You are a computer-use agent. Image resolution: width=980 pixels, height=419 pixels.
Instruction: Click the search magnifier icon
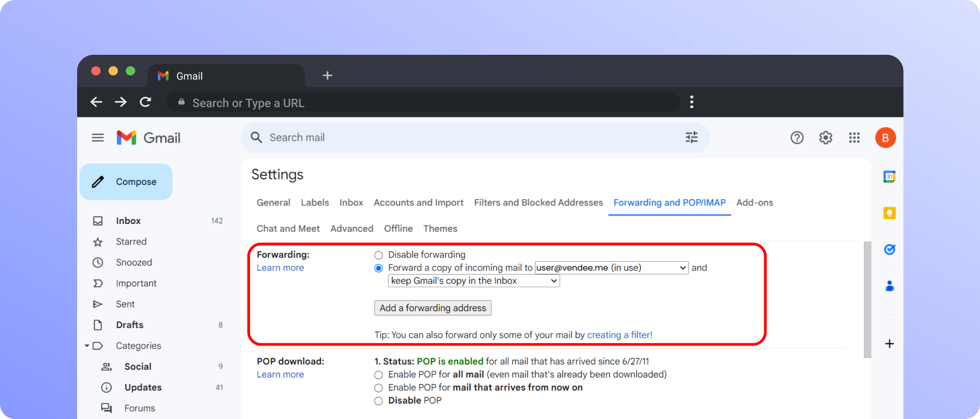coord(256,137)
